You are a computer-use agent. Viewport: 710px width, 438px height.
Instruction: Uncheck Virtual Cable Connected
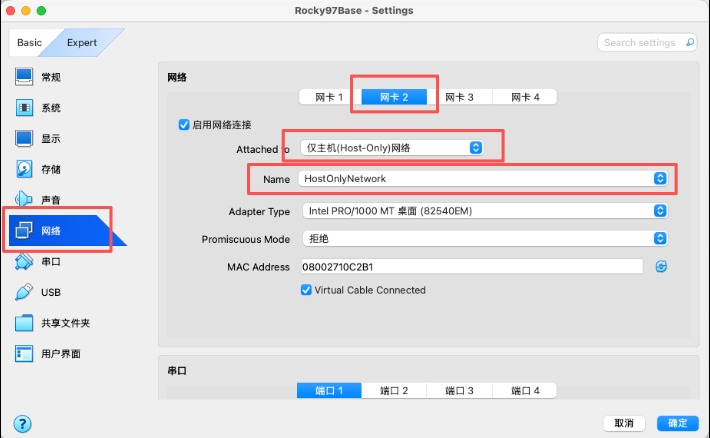point(307,290)
